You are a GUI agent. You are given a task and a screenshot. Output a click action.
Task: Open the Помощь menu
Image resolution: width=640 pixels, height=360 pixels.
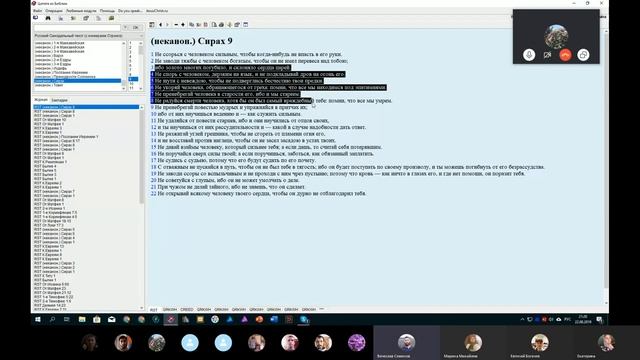pyautogui.click(x=107, y=11)
